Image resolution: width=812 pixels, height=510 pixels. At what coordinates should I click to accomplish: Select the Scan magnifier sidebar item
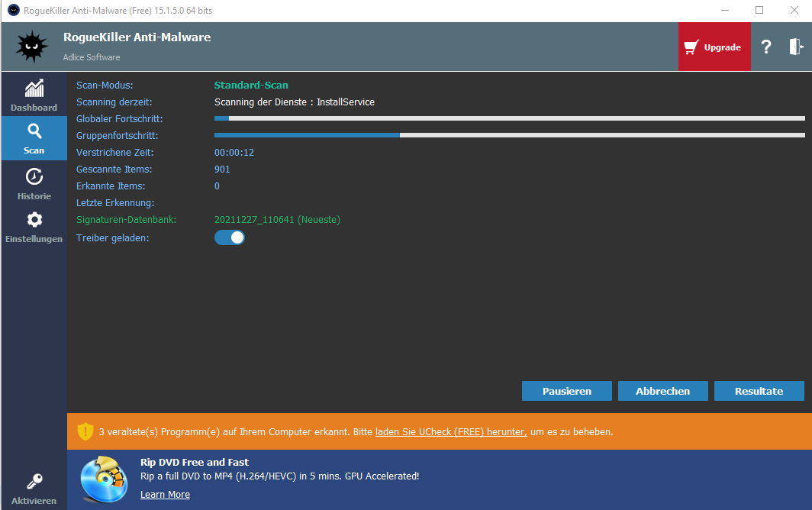click(34, 138)
